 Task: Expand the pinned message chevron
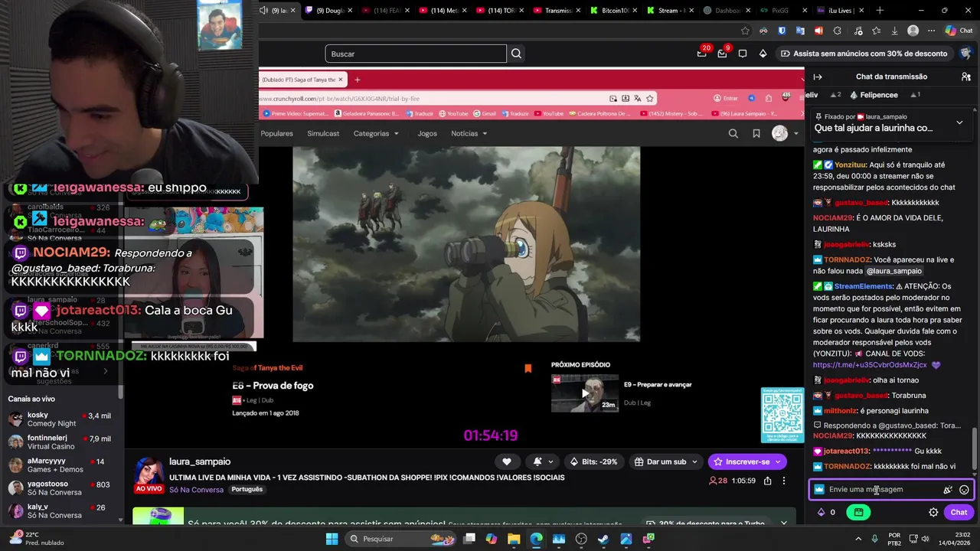959,122
